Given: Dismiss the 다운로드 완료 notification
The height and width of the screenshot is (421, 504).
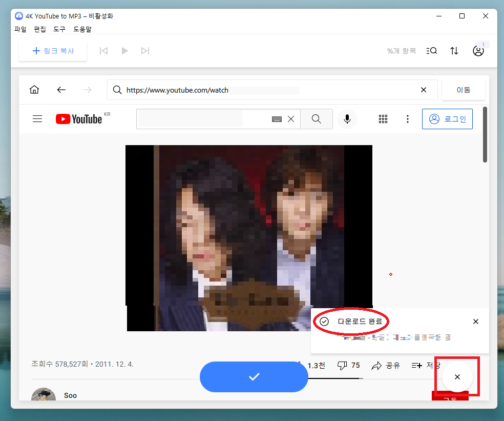Looking at the screenshot, I should (476, 321).
